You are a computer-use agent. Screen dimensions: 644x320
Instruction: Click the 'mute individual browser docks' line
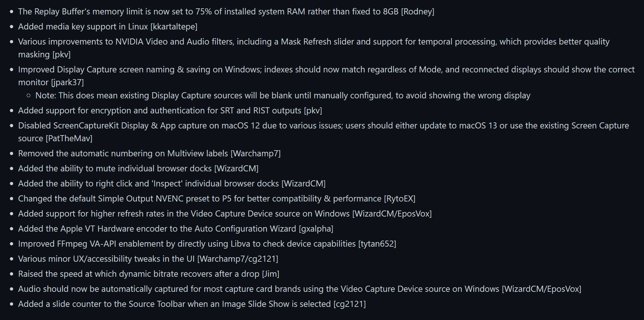coord(138,168)
